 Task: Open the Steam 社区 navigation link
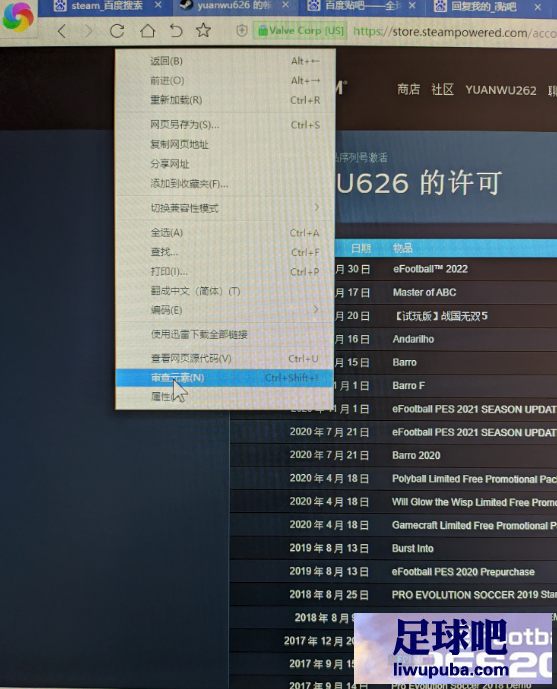[x=442, y=90]
